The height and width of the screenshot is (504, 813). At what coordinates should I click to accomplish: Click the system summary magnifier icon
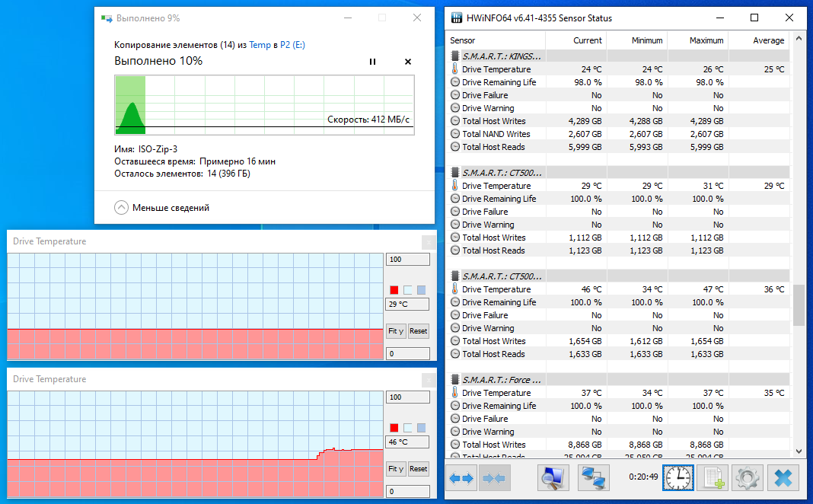[x=553, y=477]
